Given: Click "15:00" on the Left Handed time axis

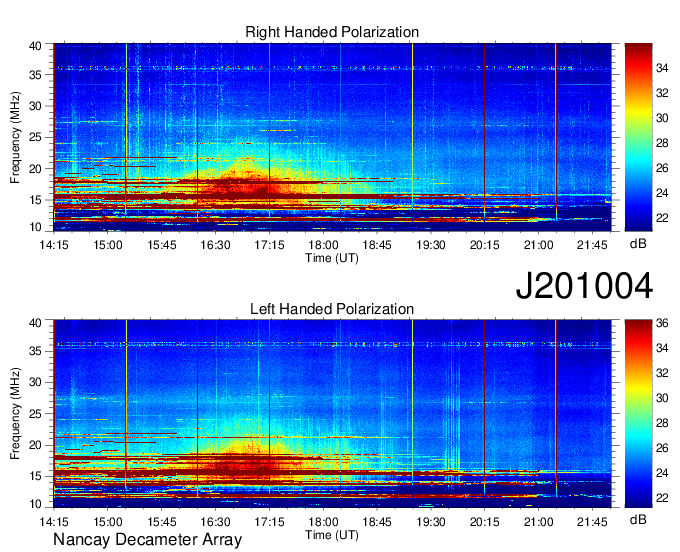Looking at the screenshot, I should click(108, 521).
